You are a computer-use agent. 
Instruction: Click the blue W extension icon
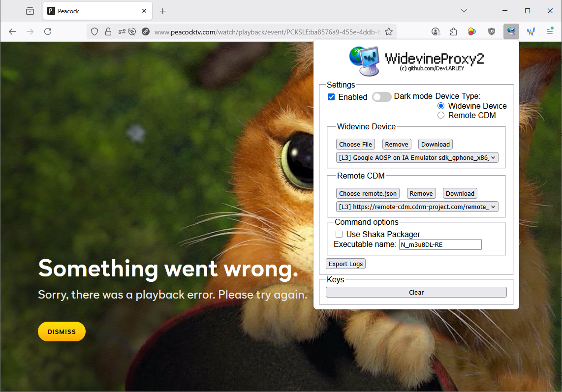[x=531, y=32]
